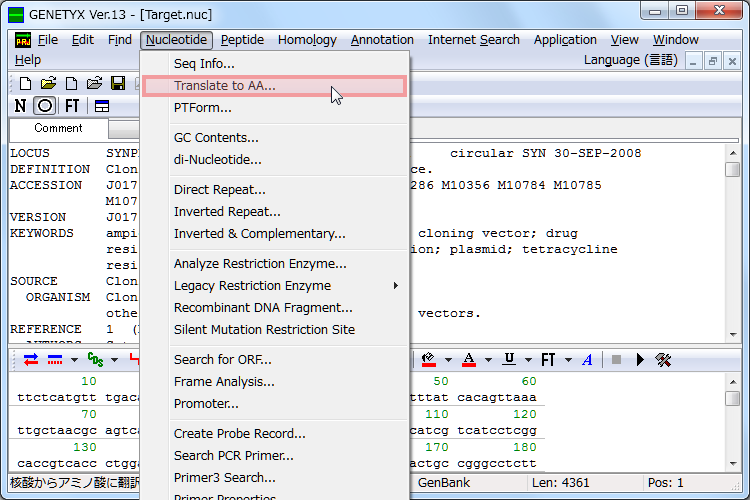Choose Inverted Repeat... menu entry

(x=275, y=212)
